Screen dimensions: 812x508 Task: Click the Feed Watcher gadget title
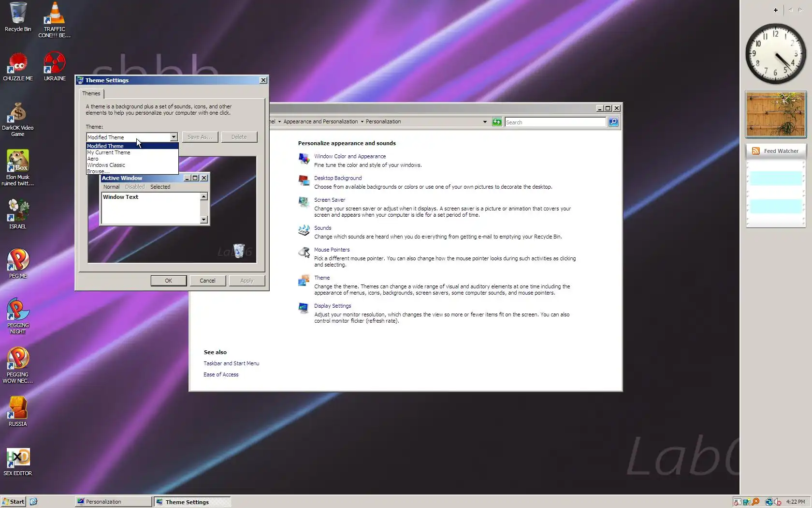click(x=781, y=151)
